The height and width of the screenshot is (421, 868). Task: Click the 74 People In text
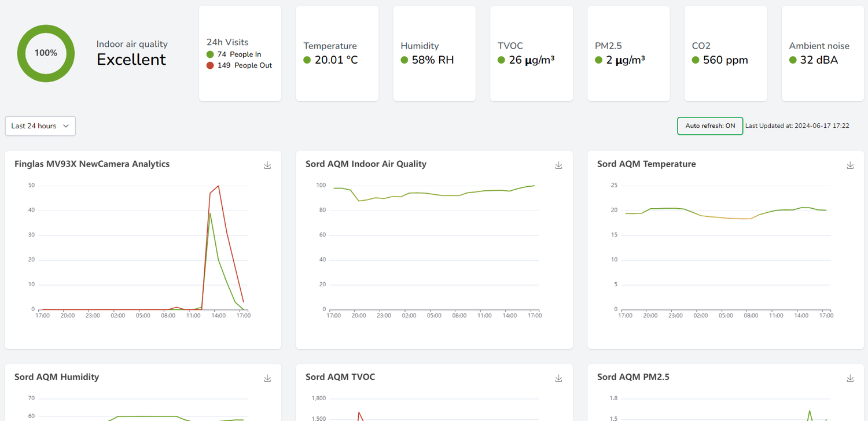[240, 54]
